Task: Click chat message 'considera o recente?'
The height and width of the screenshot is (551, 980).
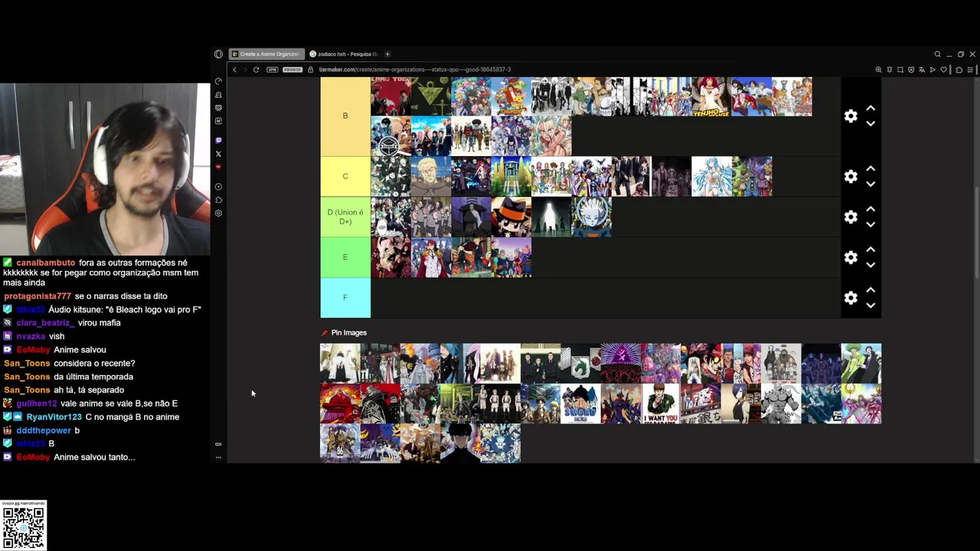Action: coord(94,364)
